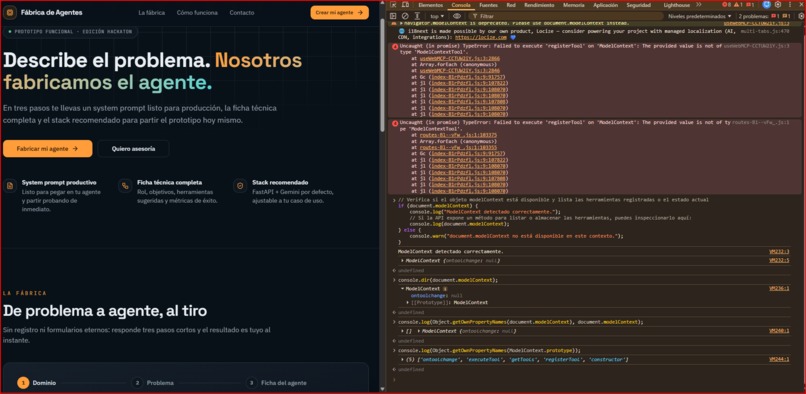Open the VM232:3 source link

pos(779,252)
